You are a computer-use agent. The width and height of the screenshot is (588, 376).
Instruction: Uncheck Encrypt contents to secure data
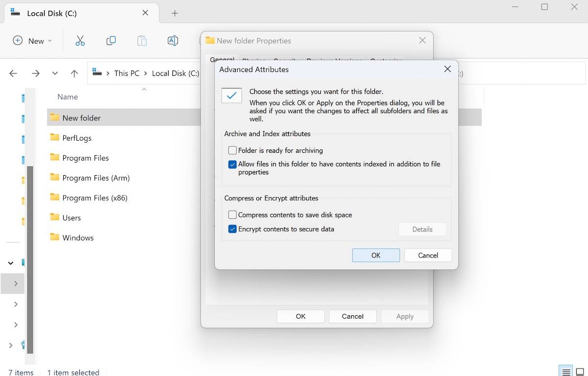[x=233, y=229]
